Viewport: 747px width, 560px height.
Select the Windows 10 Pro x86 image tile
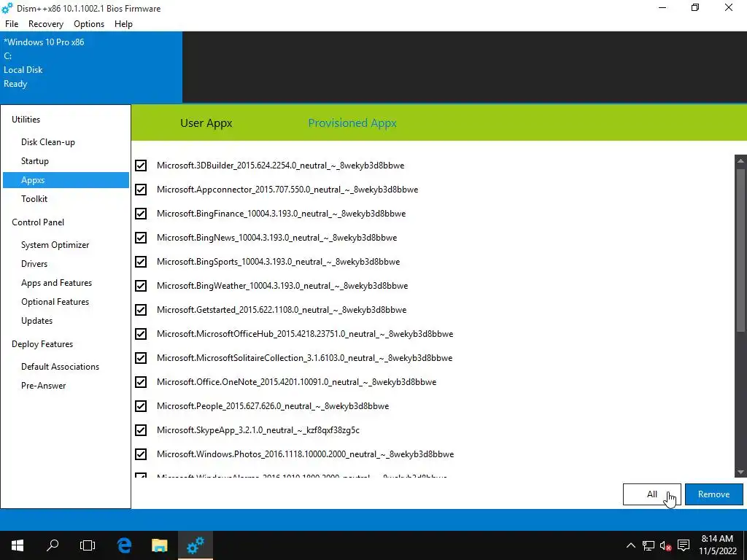click(91, 67)
